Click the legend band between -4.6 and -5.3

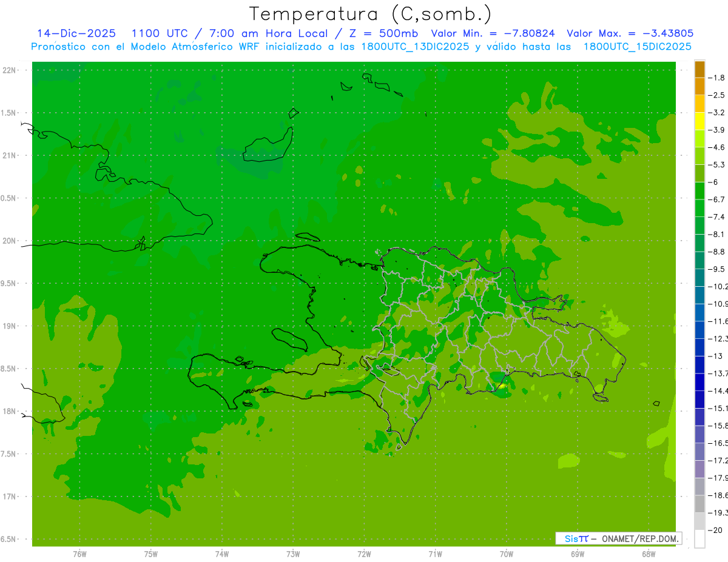tap(699, 156)
